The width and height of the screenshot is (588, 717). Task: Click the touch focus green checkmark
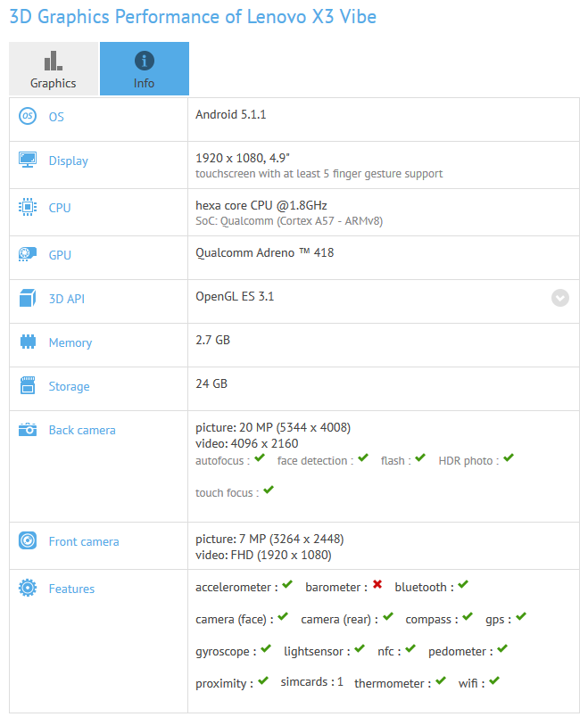click(269, 490)
